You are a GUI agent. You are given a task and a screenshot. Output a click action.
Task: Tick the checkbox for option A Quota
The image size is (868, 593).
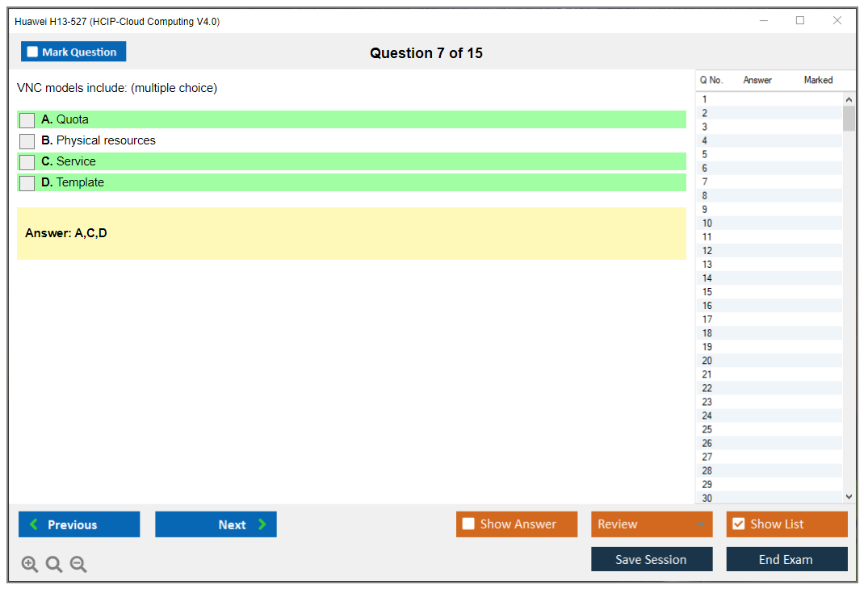coord(27,120)
